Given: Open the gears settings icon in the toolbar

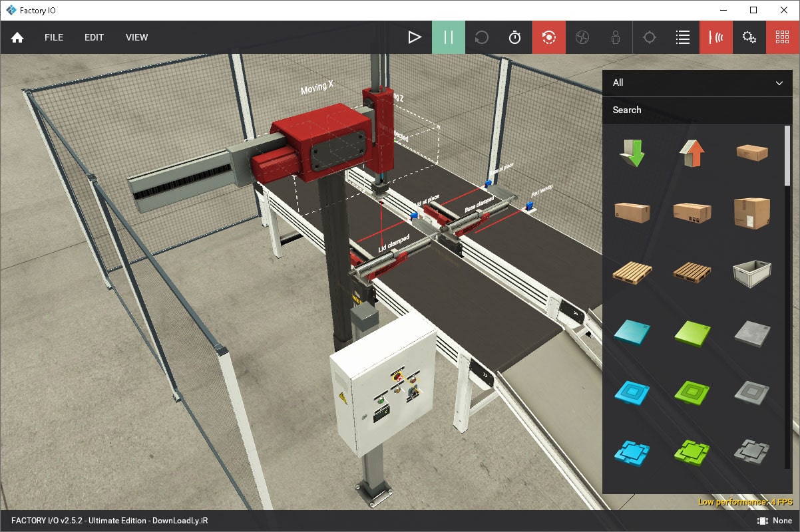Looking at the screenshot, I should (x=749, y=37).
